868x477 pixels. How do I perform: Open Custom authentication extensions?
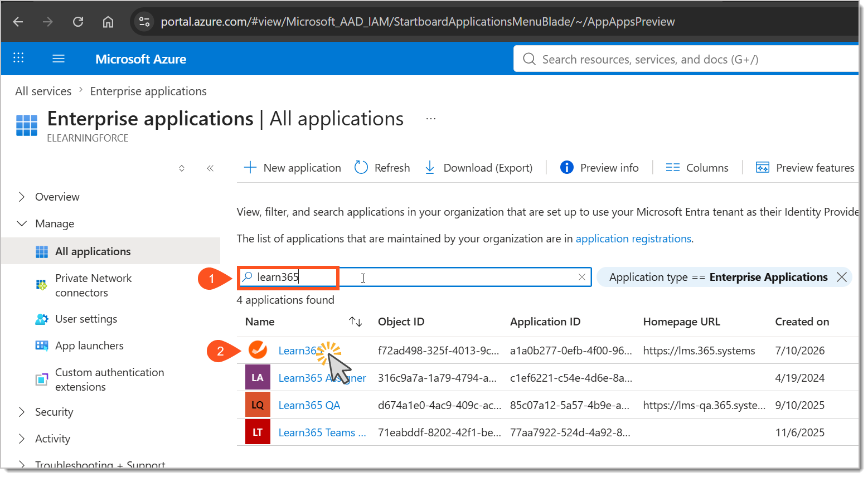tap(109, 379)
